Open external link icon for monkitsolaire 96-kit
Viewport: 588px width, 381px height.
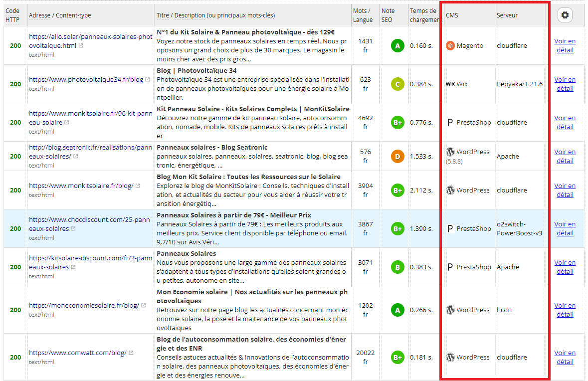(x=67, y=122)
